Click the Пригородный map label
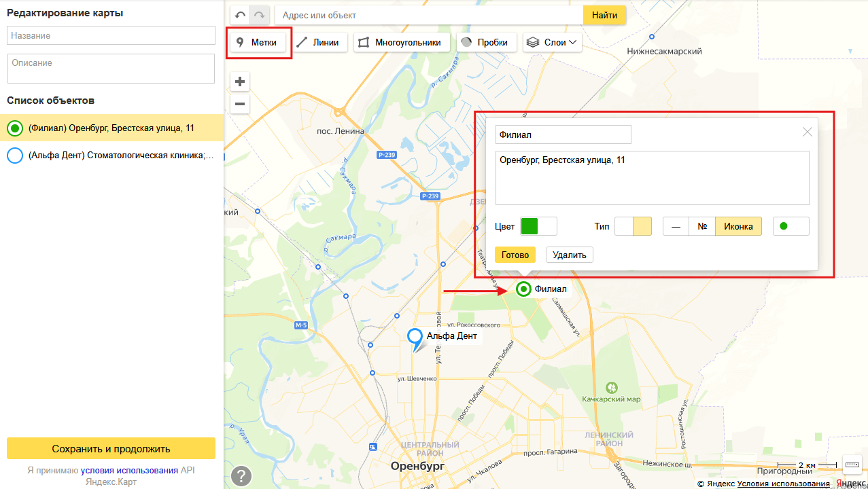 (x=785, y=471)
